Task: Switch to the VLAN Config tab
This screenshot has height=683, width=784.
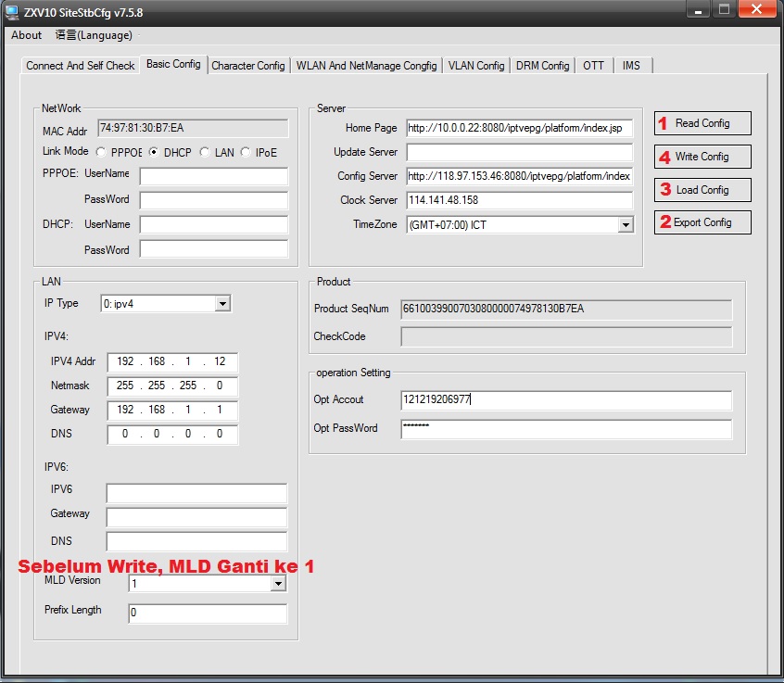Action: 476,66
